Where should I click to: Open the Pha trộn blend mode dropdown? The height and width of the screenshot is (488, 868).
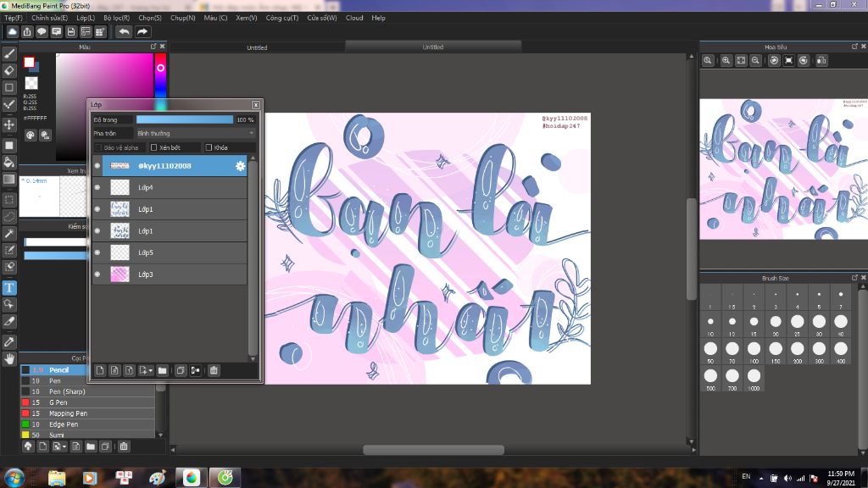(x=196, y=133)
